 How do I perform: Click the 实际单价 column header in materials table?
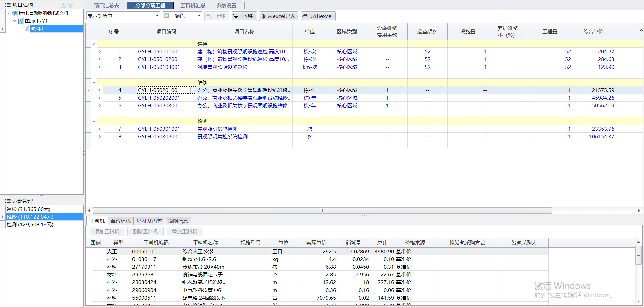(316, 243)
